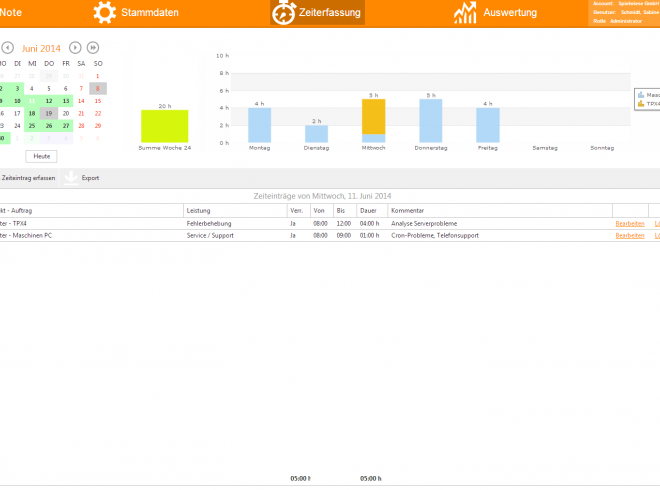Advance calendar to next month
This screenshot has width=660, height=490.
pyautogui.click(x=75, y=48)
